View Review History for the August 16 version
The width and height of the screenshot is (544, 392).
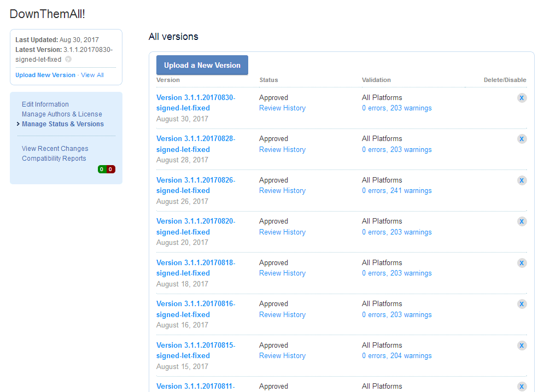283,315
